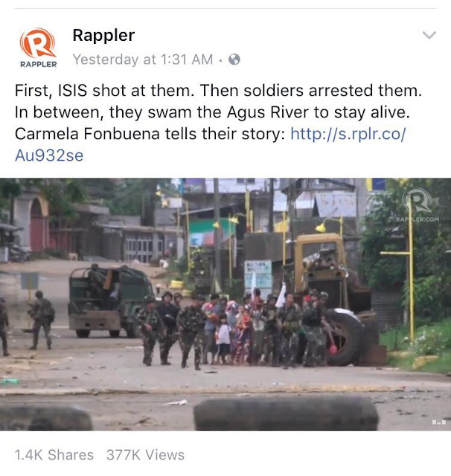Tap the RAPPLER.COM text on the video
Viewport: 451px width, 476px height.
[x=418, y=219]
